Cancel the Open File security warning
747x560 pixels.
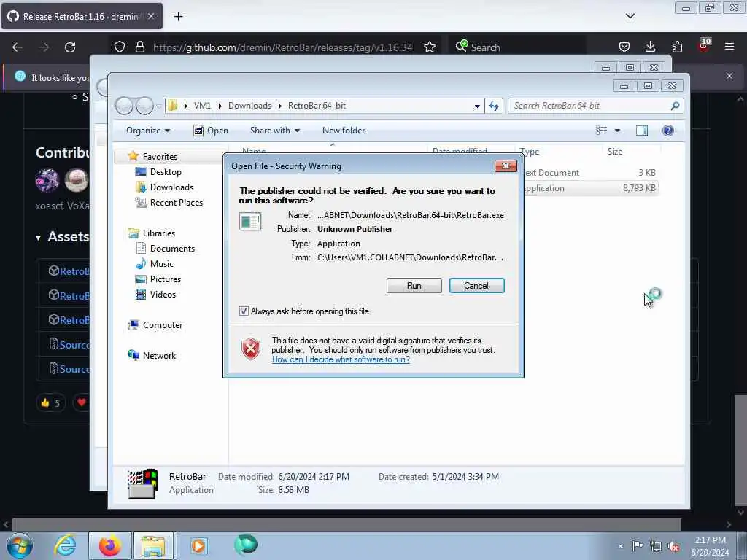click(x=476, y=286)
